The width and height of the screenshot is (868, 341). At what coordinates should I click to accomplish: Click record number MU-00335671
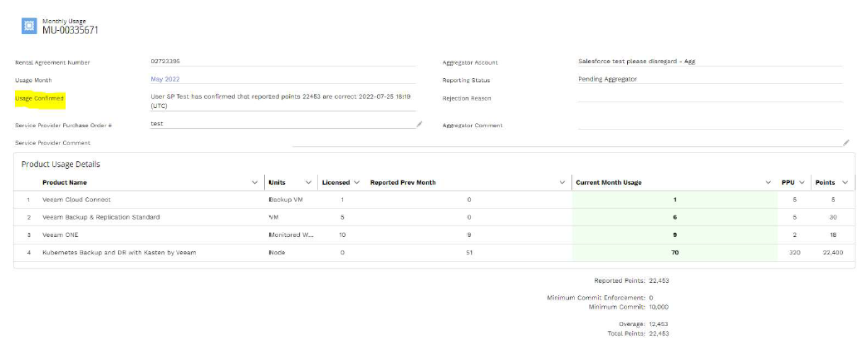(71, 30)
